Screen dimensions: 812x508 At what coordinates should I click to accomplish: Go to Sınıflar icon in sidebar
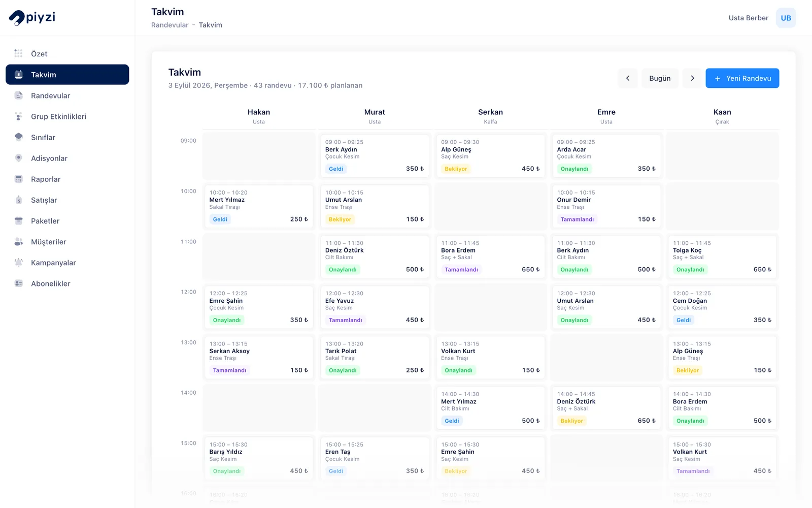pos(19,137)
